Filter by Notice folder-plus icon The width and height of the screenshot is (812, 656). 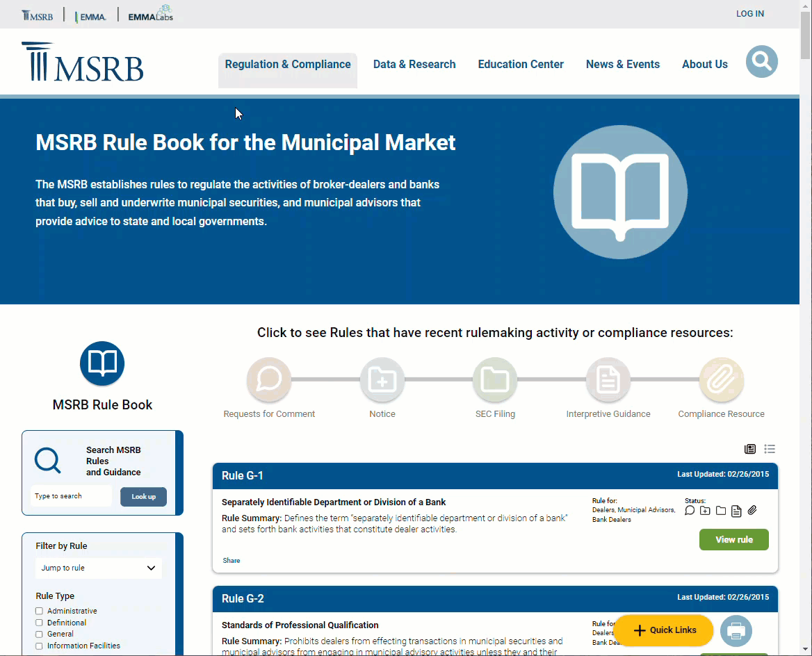pyautogui.click(x=382, y=379)
